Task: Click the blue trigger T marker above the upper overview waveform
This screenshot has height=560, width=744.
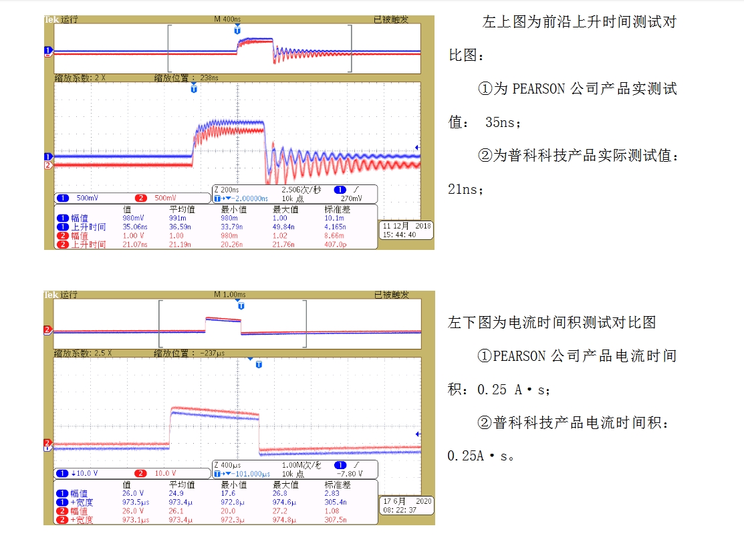Action: 237,31
